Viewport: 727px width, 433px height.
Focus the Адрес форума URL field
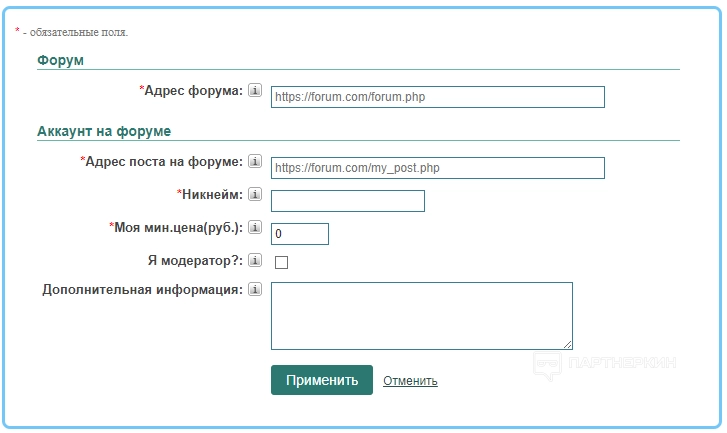point(437,97)
